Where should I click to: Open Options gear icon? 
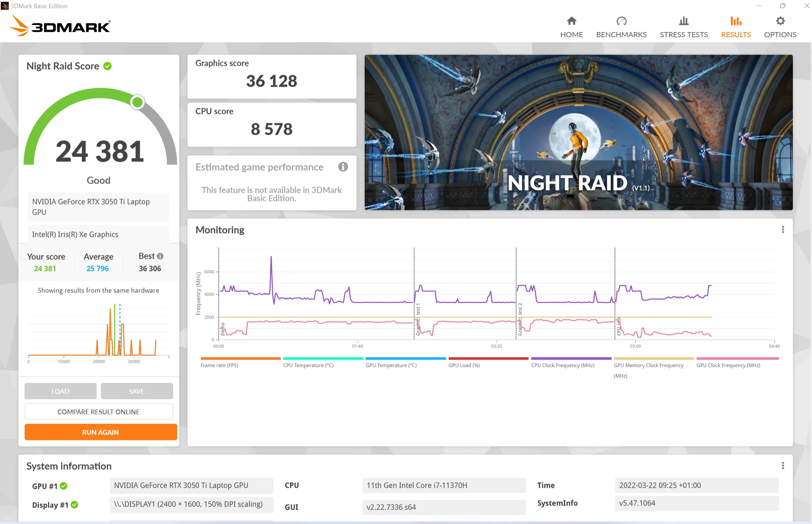point(780,21)
